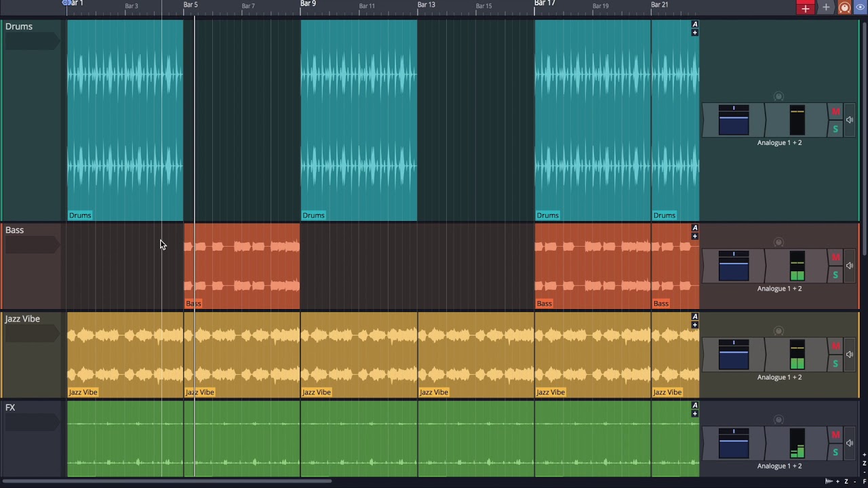The height and width of the screenshot is (488, 868).
Task: Solo the Jazz Vibe track
Action: coord(835,363)
